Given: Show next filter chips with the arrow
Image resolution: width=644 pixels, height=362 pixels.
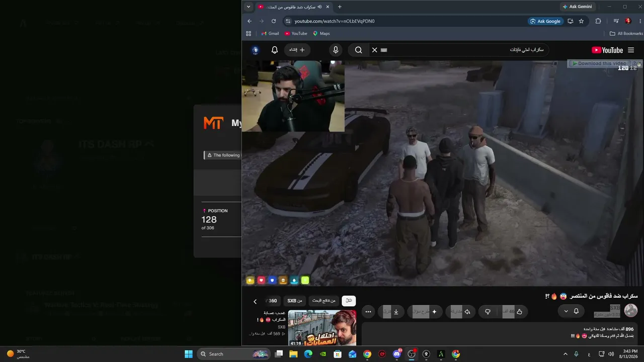Looking at the screenshot, I should coord(255,301).
